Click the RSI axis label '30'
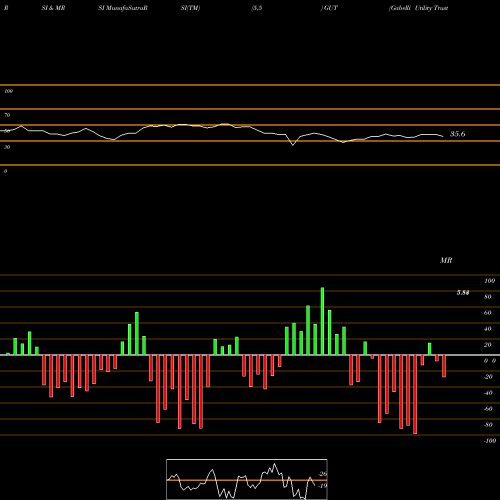The width and height of the screenshot is (500, 500). click(x=7, y=147)
